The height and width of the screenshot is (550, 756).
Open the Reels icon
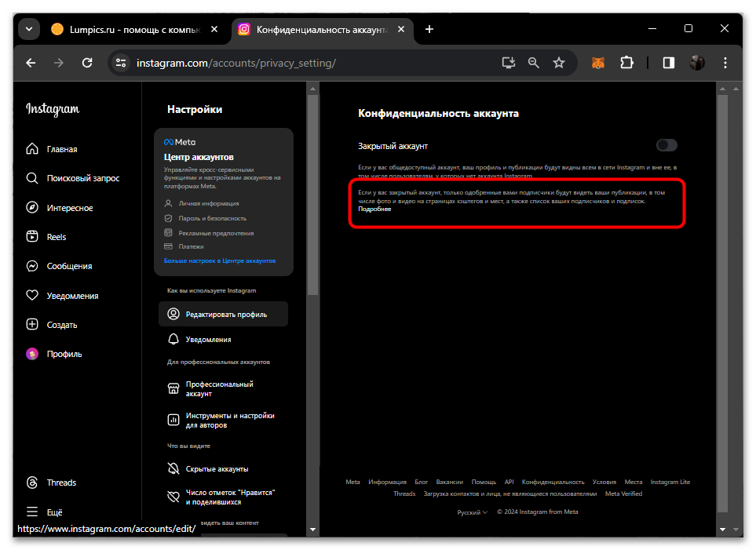[x=32, y=237]
